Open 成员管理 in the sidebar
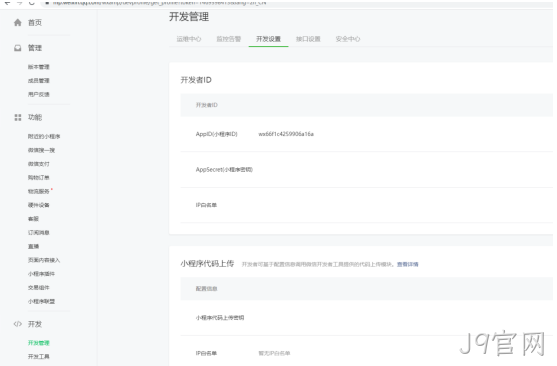 click(39, 81)
